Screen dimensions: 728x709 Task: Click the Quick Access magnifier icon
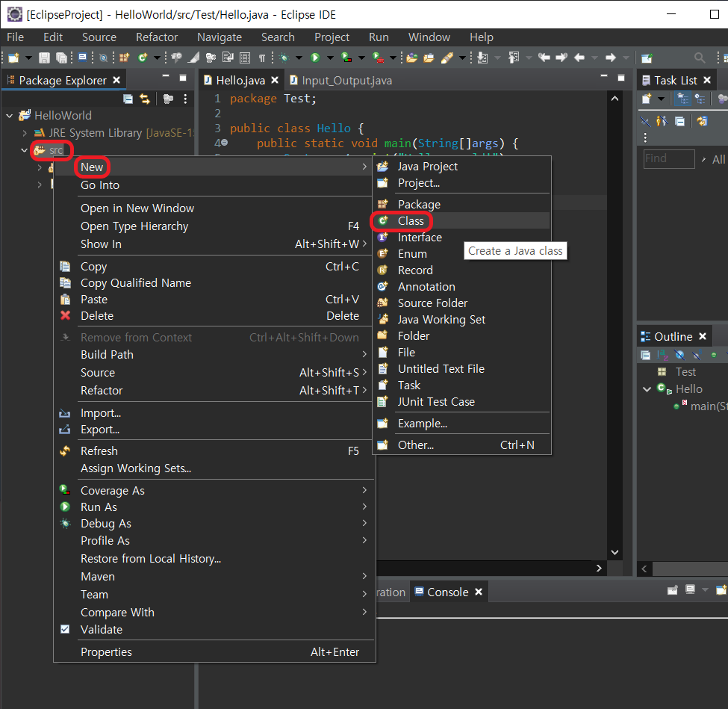click(699, 58)
